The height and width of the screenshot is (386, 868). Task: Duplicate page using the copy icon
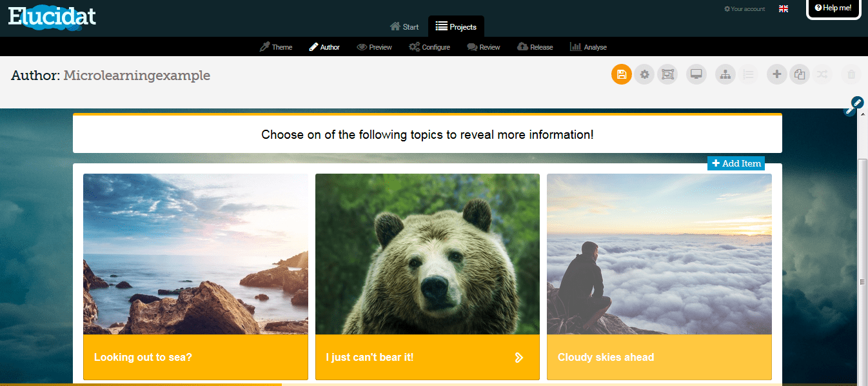(x=800, y=74)
